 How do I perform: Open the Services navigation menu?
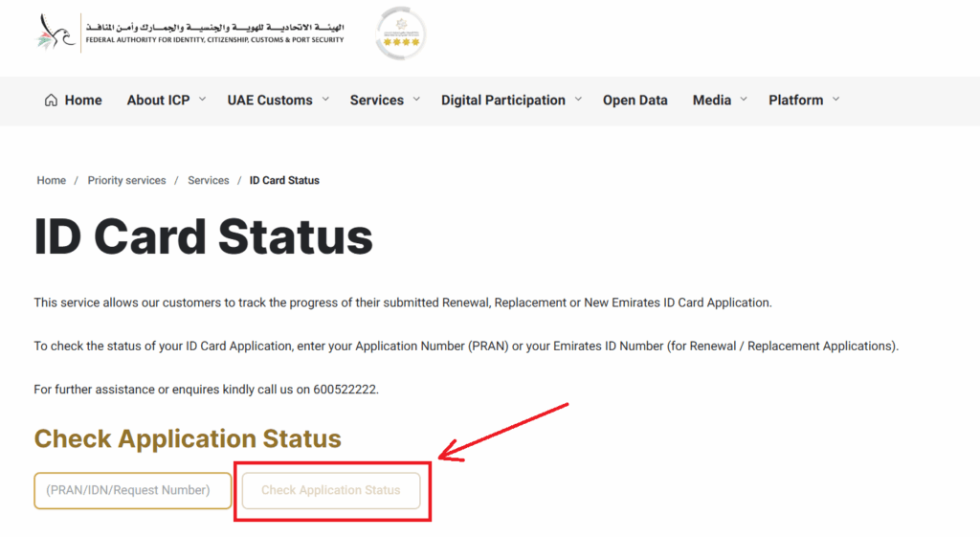tap(376, 100)
